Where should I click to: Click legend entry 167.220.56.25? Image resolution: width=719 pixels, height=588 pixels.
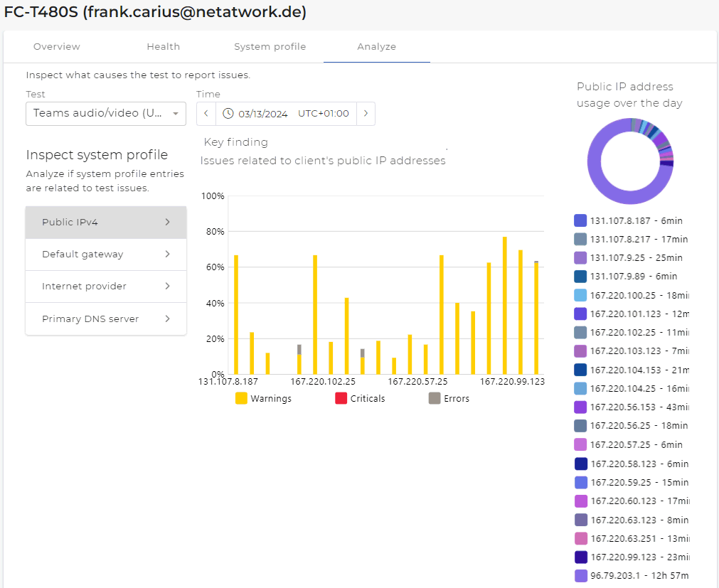(x=631, y=426)
